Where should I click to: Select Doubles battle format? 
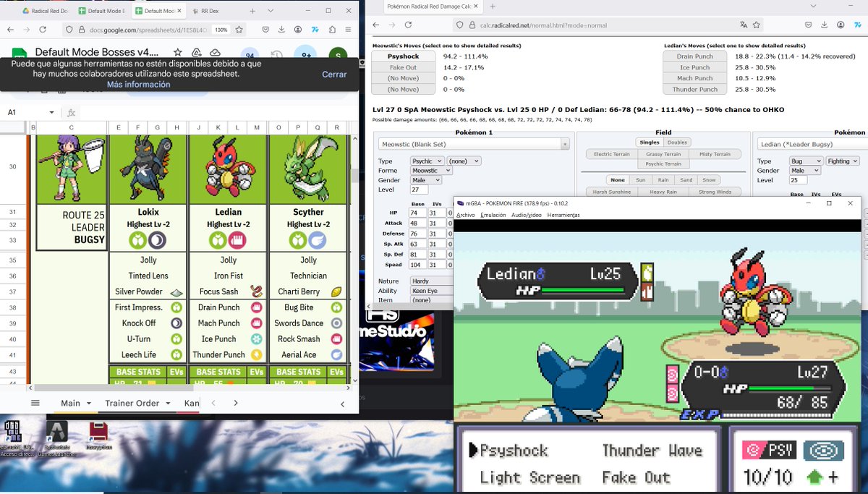pyautogui.click(x=678, y=142)
